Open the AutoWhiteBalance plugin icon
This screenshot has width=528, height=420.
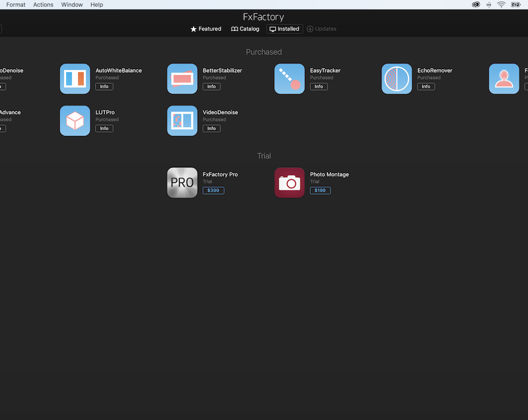(75, 79)
